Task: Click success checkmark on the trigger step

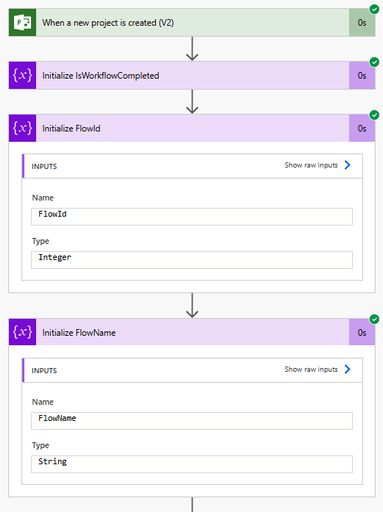Action: (374, 9)
